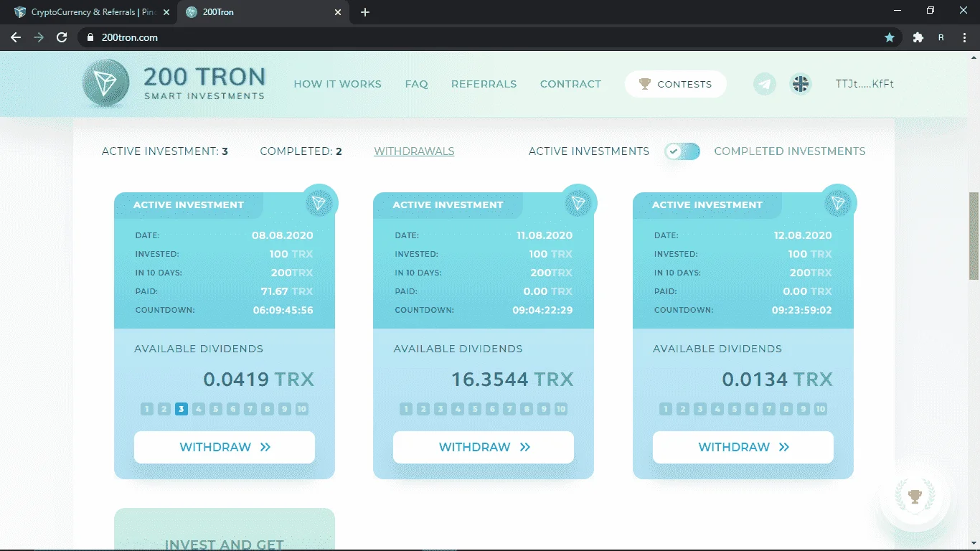Click day 1 box on 11.08.2020 card
Viewport: 980px width, 551px height.
(x=406, y=409)
